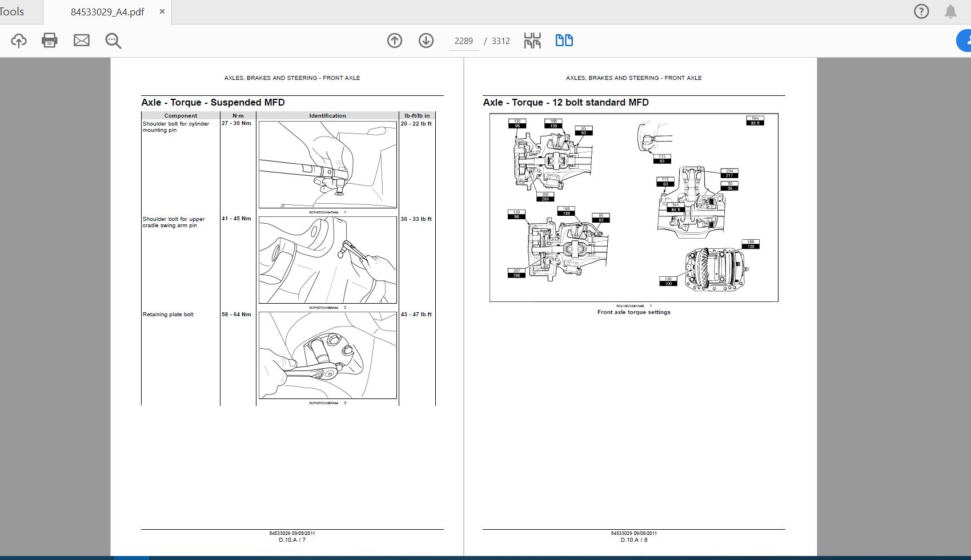Go to next page with down arrow
The height and width of the screenshot is (560, 971).
tap(426, 41)
